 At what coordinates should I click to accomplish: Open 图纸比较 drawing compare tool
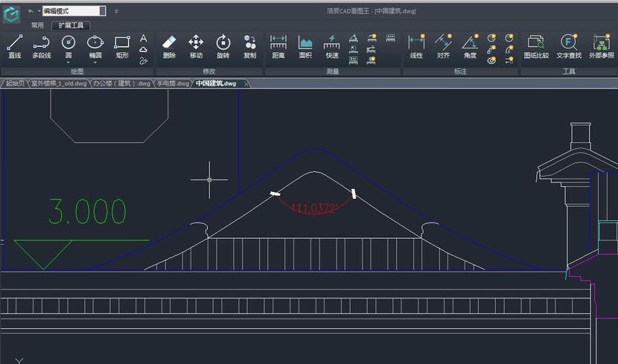tap(536, 46)
